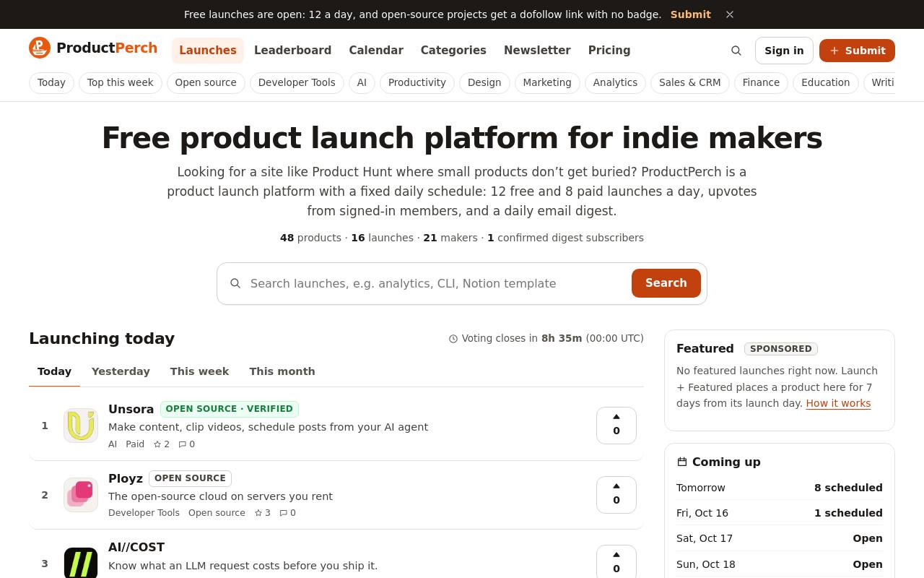Open the Calendar nav item
924x578 pixels.
click(376, 51)
